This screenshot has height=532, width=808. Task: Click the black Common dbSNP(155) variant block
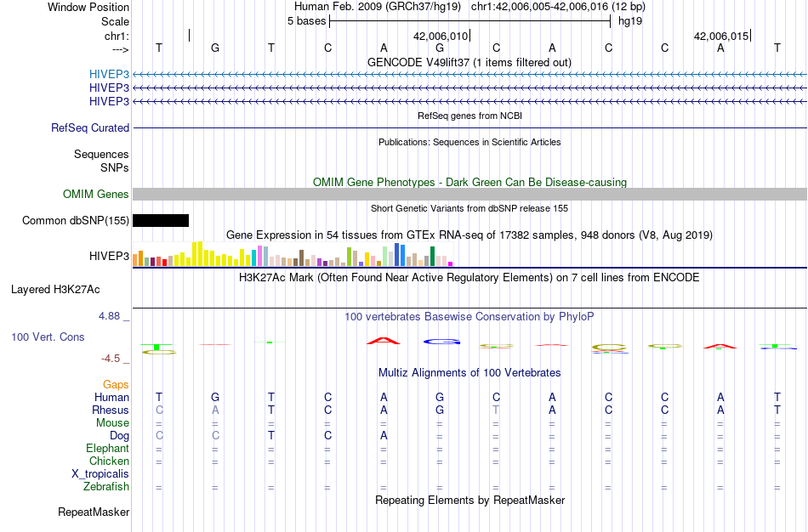(x=161, y=220)
